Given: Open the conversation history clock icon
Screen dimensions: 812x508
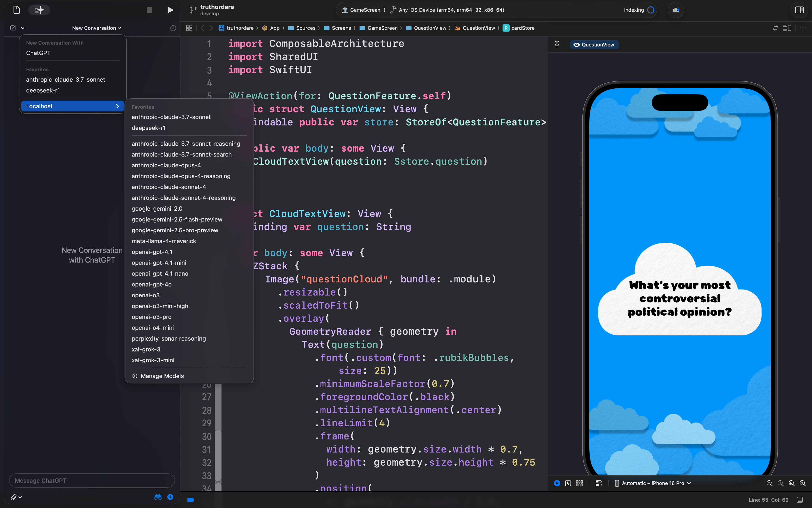Looking at the screenshot, I should coord(173,28).
